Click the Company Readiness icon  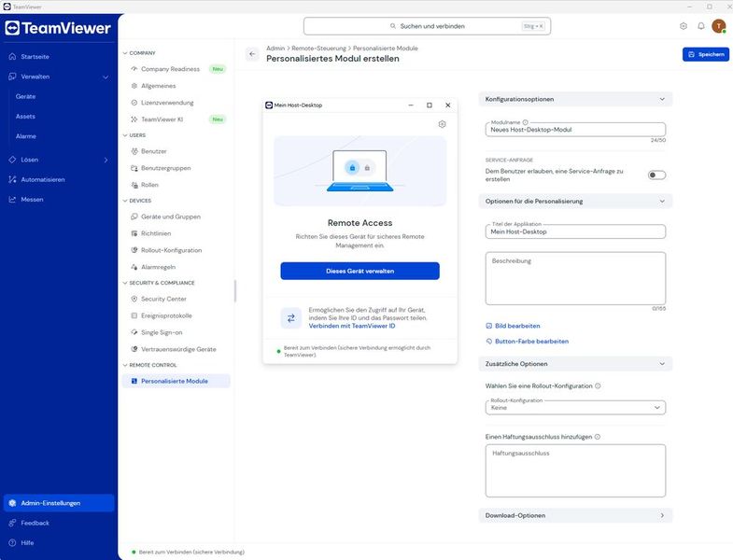click(x=134, y=69)
